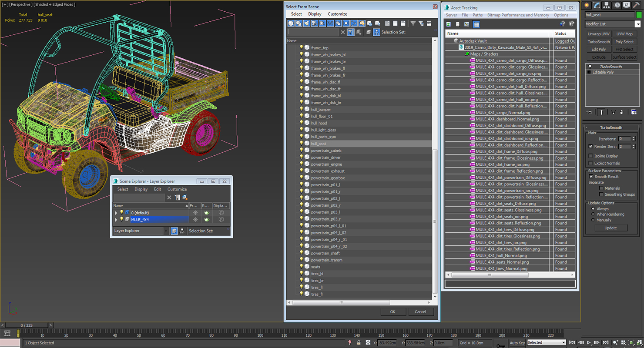Open Paths menu in Asset Tracking
This screenshot has width=644, height=348.
478,15
